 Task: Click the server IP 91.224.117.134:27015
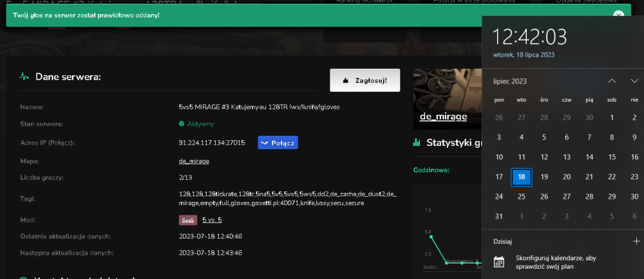point(212,143)
